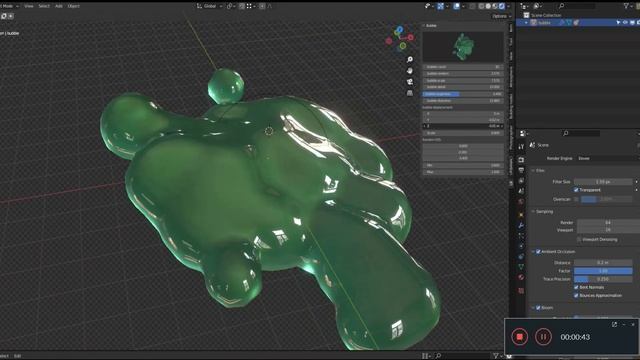Toggle proportional editing in header
This screenshot has width=640, height=360.
pos(262,6)
